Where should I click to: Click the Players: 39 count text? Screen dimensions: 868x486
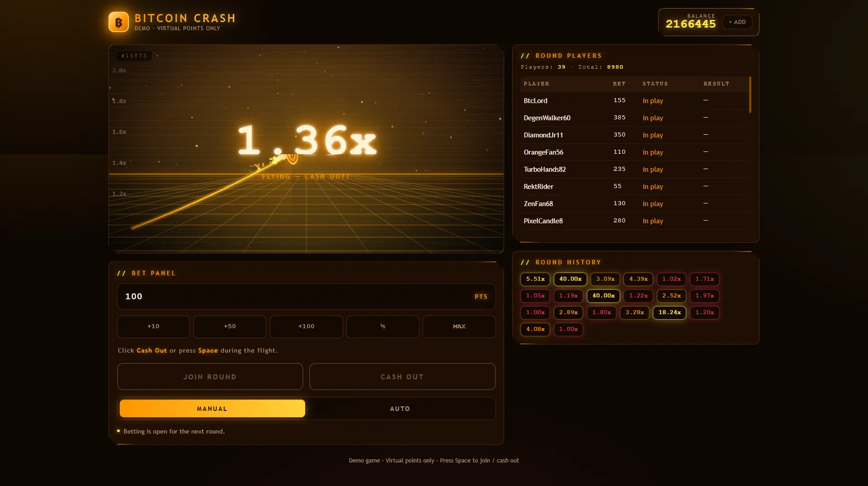tap(543, 67)
